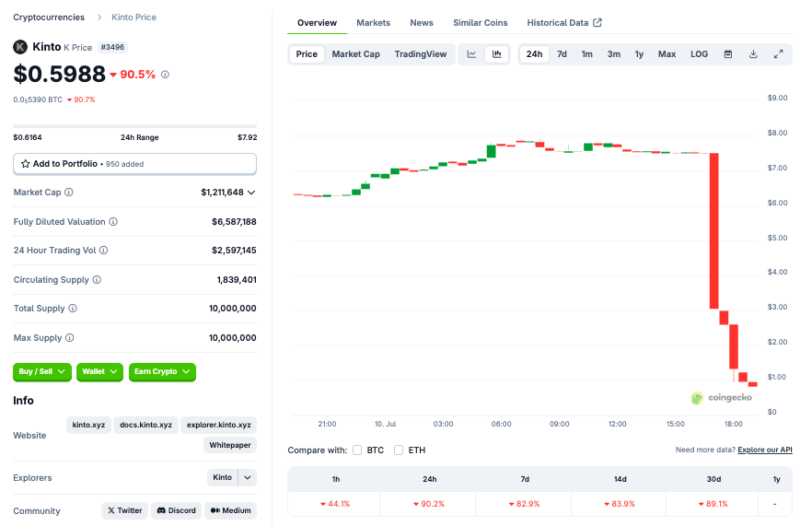Screen dimensions: 812x526
Task: Show Market Cap info icon
Action: [69, 193]
